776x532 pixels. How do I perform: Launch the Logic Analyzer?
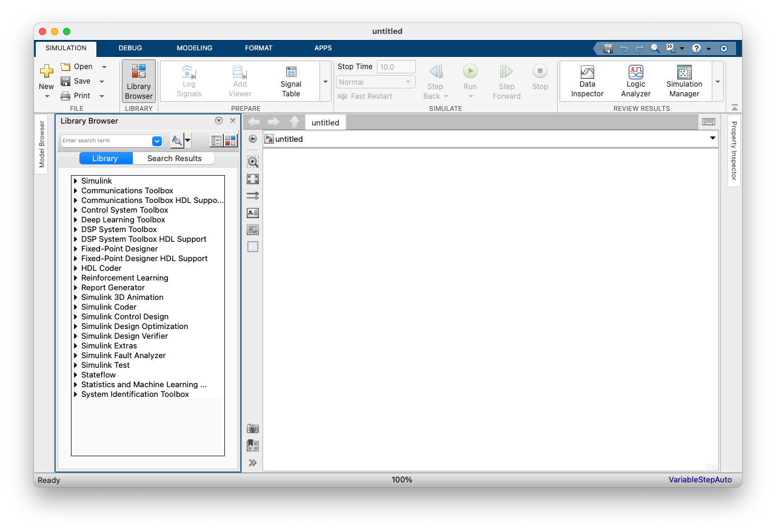tap(636, 81)
